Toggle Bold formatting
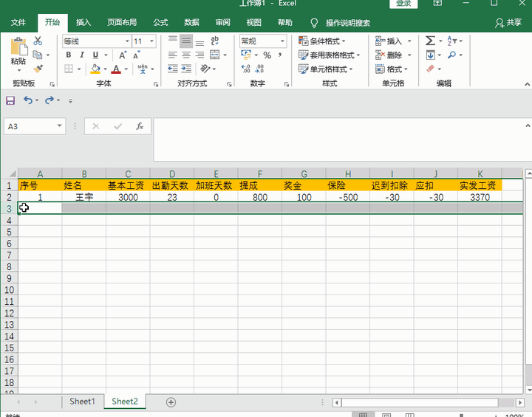 pyautogui.click(x=69, y=55)
